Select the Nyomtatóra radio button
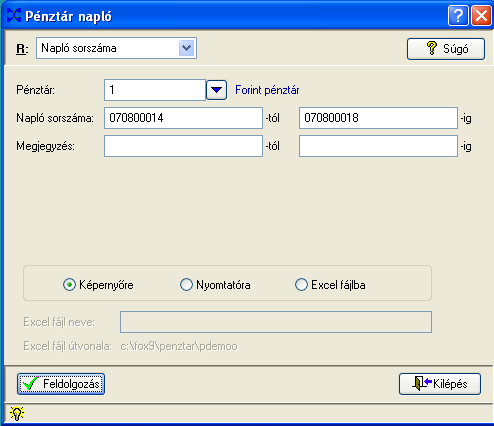The height and width of the screenshot is (426, 494). pos(186,285)
